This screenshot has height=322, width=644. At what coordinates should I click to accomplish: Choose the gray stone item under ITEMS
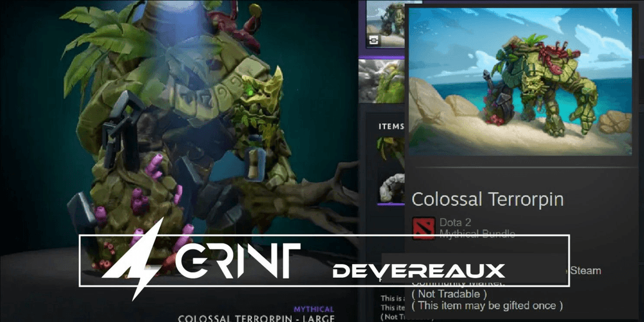(x=391, y=187)
